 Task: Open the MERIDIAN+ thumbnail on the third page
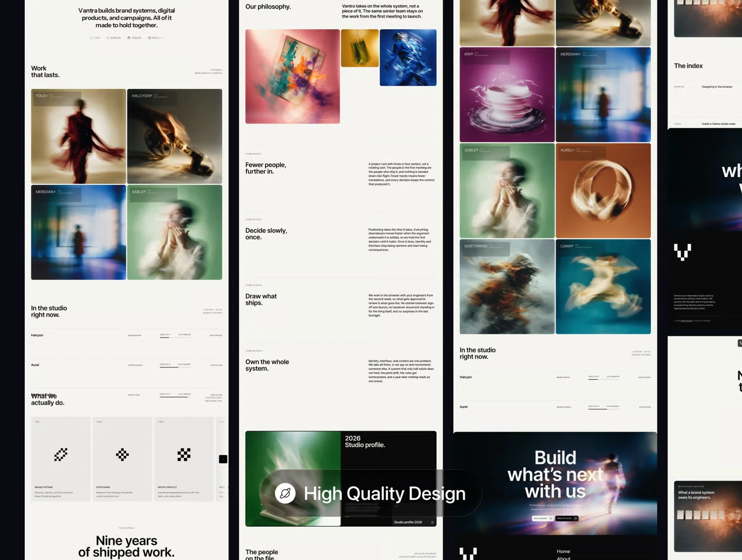tap(603, 95)
